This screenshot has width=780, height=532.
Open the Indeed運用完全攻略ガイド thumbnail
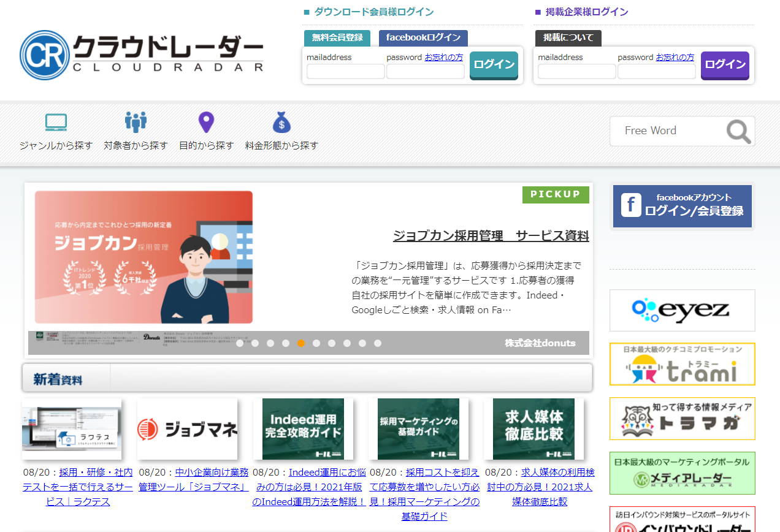pos(303,429)
